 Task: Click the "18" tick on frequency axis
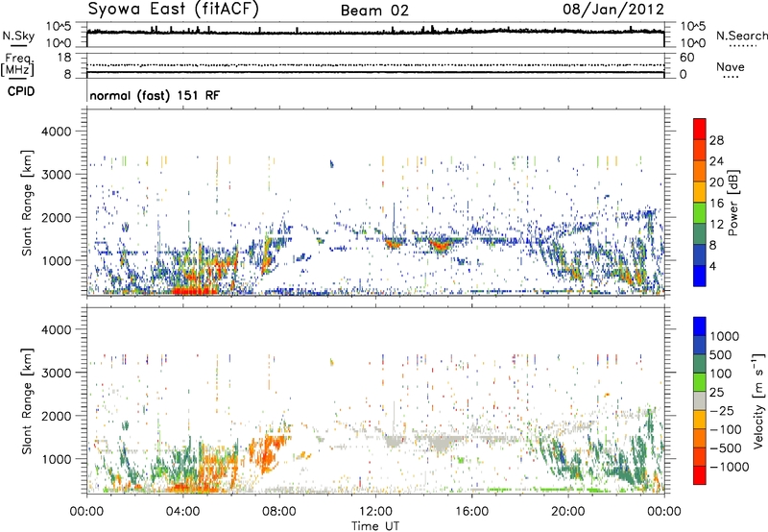[x=64, y=58]
